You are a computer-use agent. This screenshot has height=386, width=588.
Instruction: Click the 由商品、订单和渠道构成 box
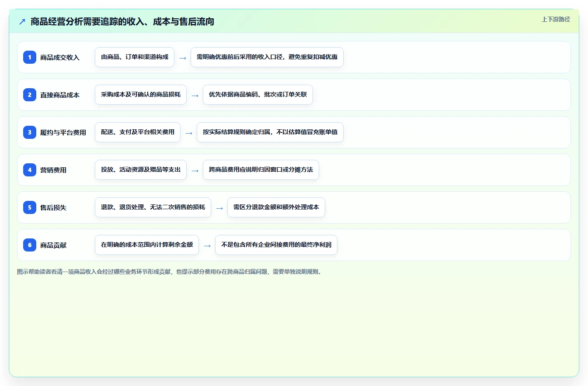135,57
